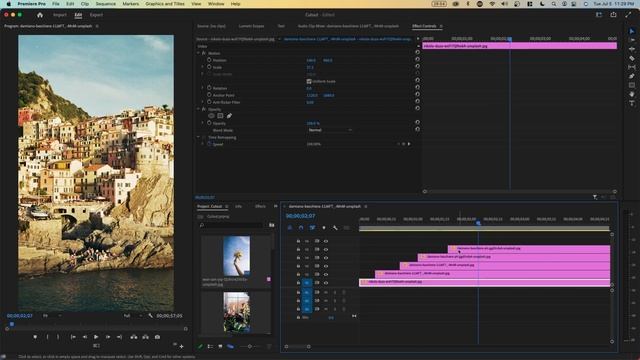Switch to the Effects tab in project panel
This screenshot has height=360, width=640.
coord(260,207)
